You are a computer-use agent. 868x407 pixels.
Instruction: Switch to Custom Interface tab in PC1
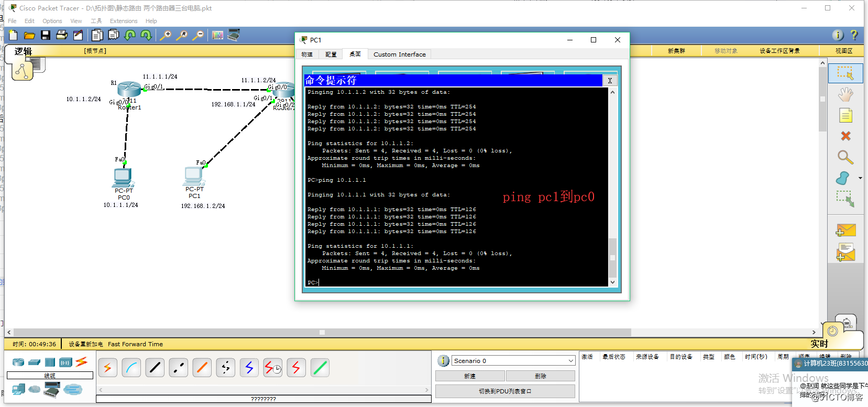[x=400, y=54]
